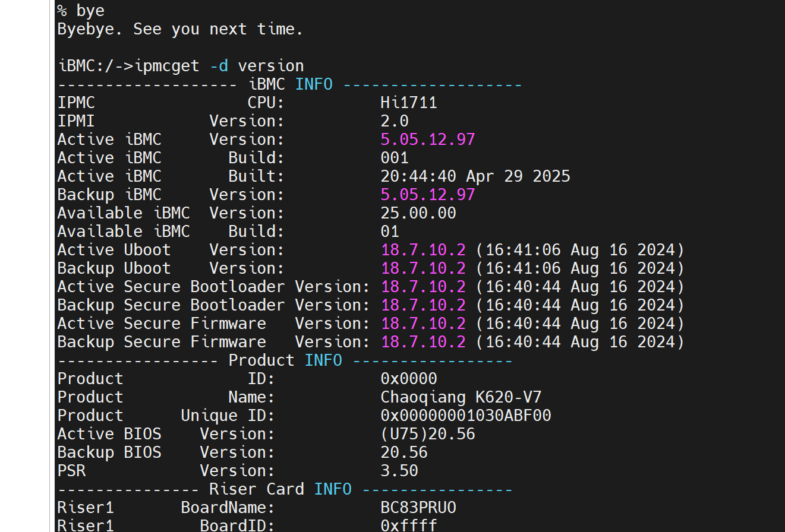Click Backup BIOS version '20.56'
The height and width of the screenshot is (532, 785).
coord(404,452)
